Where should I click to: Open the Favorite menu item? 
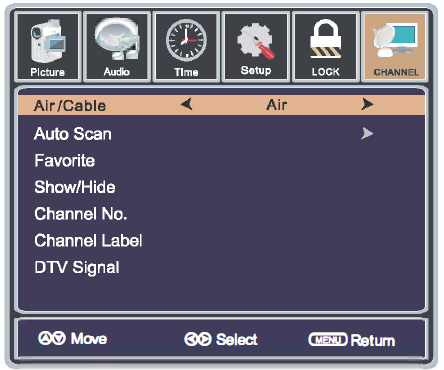click(x=65, y=161)
